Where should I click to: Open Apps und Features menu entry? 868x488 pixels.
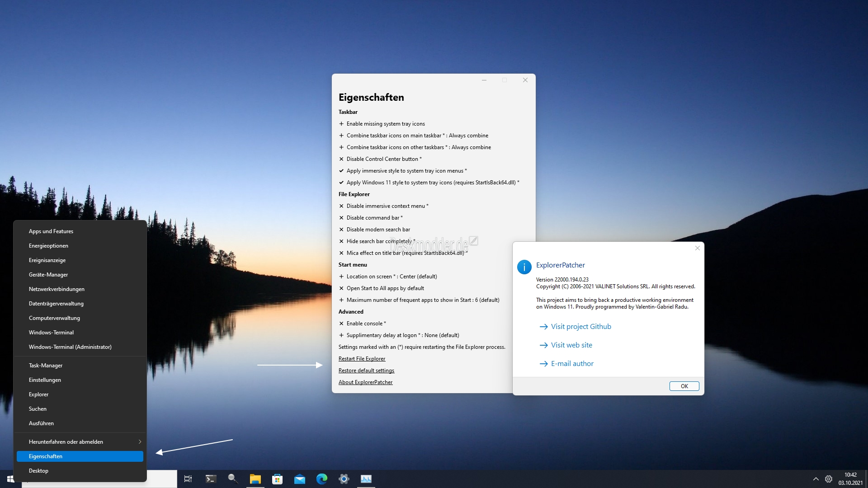point(80,231)
